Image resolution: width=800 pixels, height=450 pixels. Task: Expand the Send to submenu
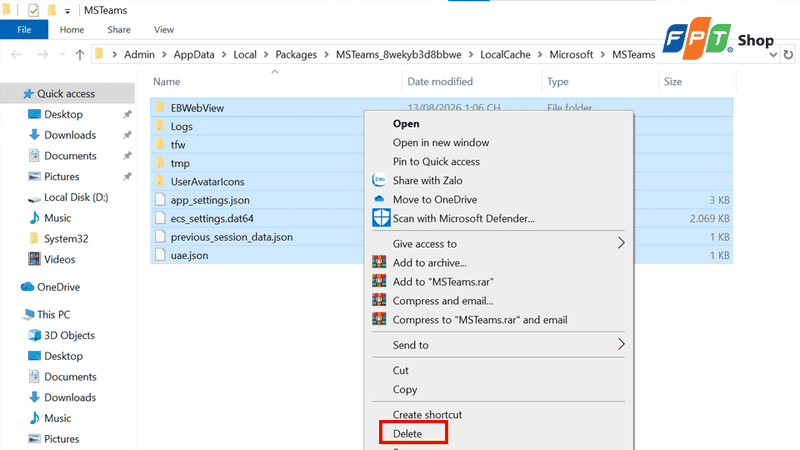pyautogui.click(x=498, y=345)
